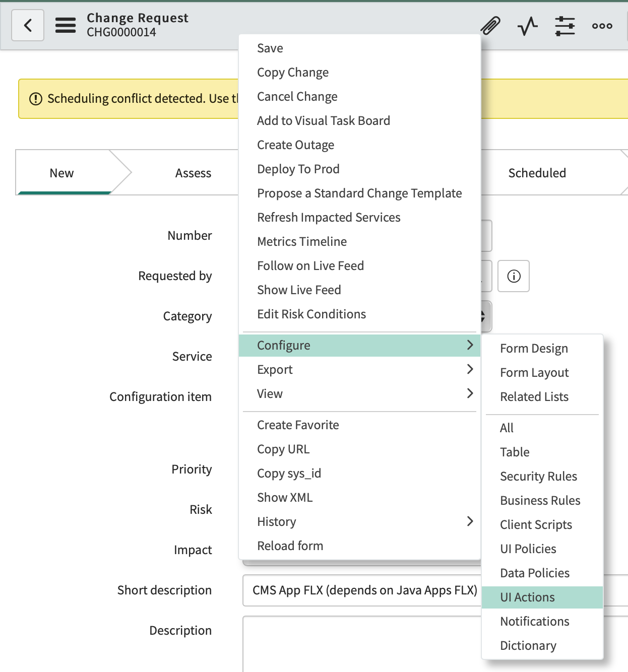Select the Assess stage tab
628x672 pixels.
(x=193, y=173)
